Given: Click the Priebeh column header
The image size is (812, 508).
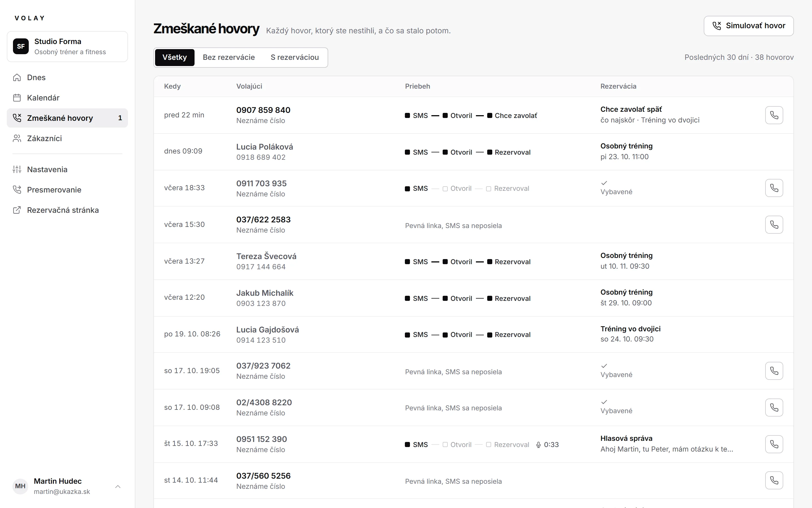Looking at the screenshot, I should 417,86.
